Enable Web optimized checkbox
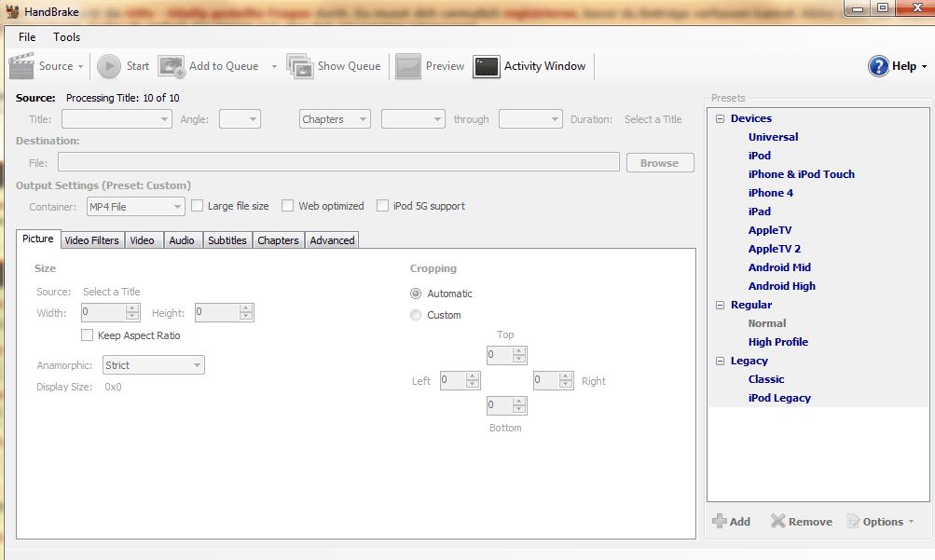This screenshot has width=935, height=560. point(287,206)
